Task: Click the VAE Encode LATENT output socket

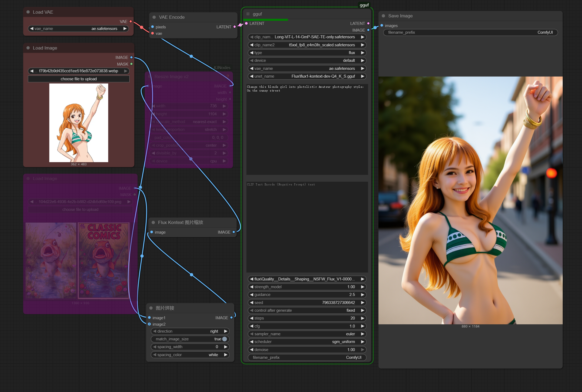Action: (x=234, y=27)
